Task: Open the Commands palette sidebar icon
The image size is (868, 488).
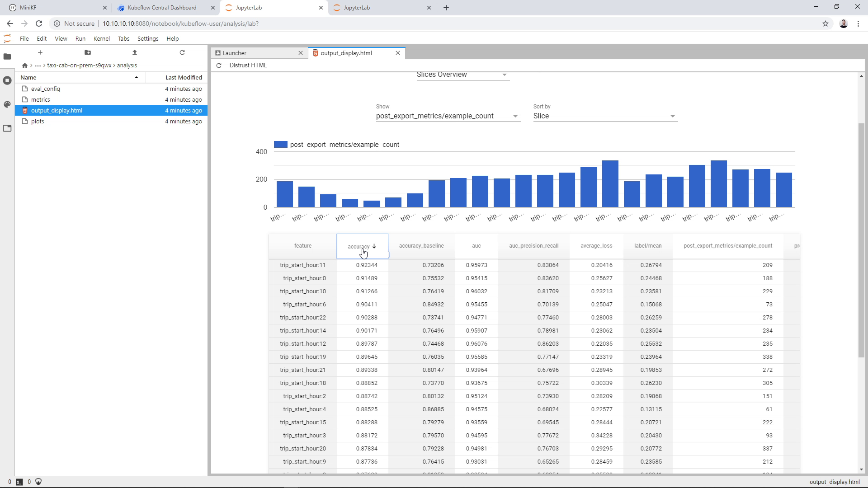Action: point(7,104)
